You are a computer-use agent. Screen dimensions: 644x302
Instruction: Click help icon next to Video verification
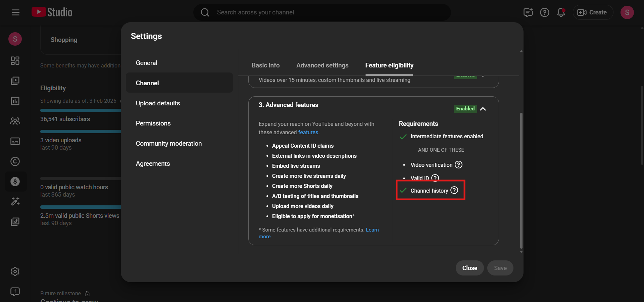tap(458, 165)
